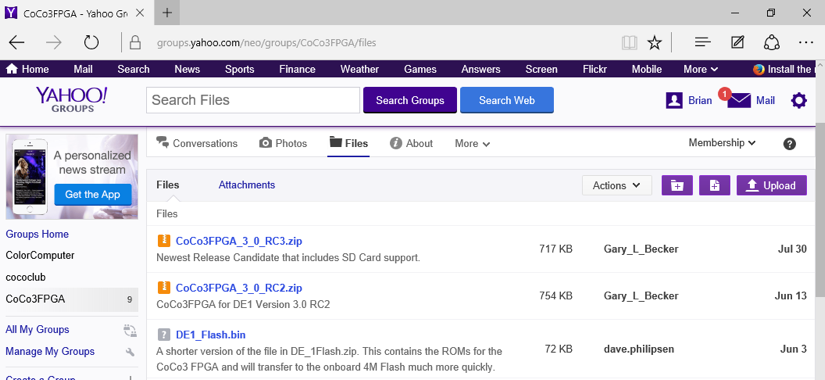The image size is (825, 380).
Task: Click the browser address bar URL
Action: [x=266, y=43]
